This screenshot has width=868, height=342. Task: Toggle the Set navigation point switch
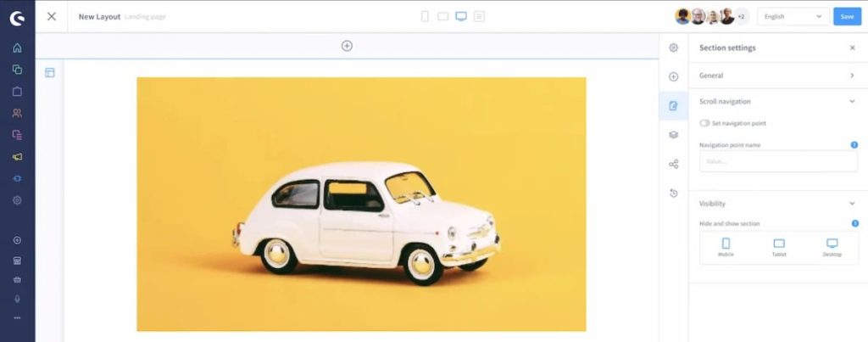point(704,123)
